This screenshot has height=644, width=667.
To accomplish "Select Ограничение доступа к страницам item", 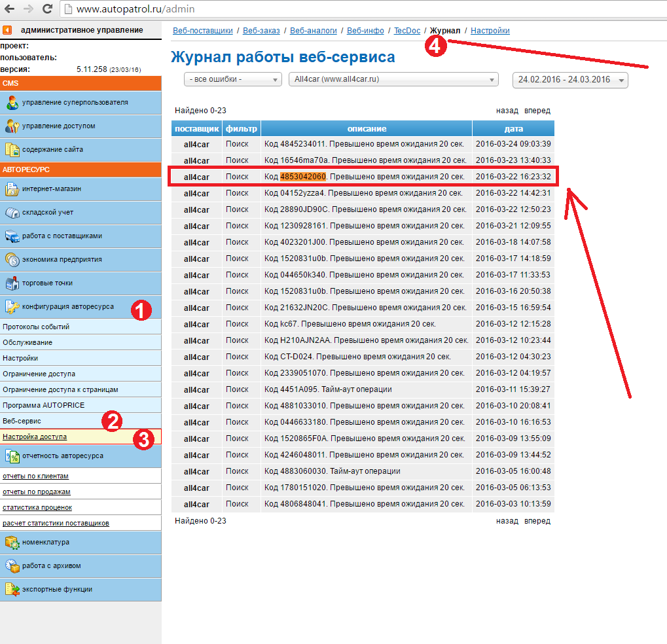I will coord(81,389).
